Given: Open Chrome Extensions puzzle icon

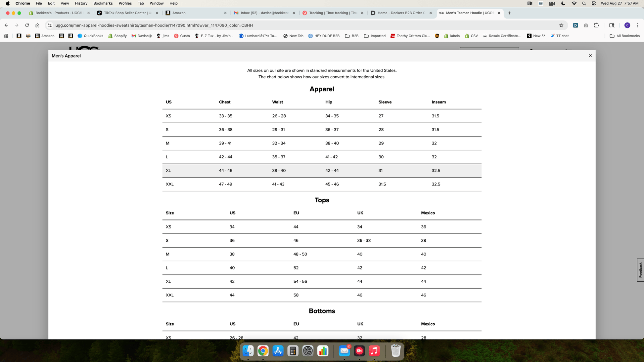Looking at the screenshot, I should click(x=596, y=25).
